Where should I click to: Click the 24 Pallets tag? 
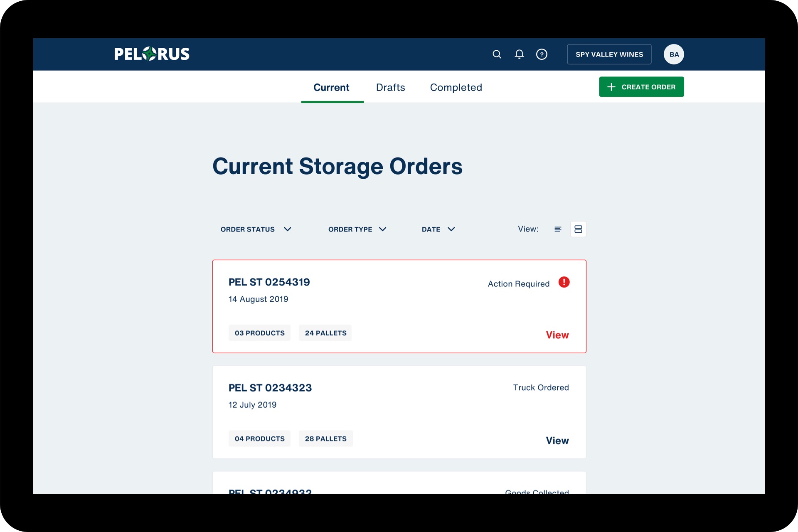pyautogui.click(x=325, y=333)
